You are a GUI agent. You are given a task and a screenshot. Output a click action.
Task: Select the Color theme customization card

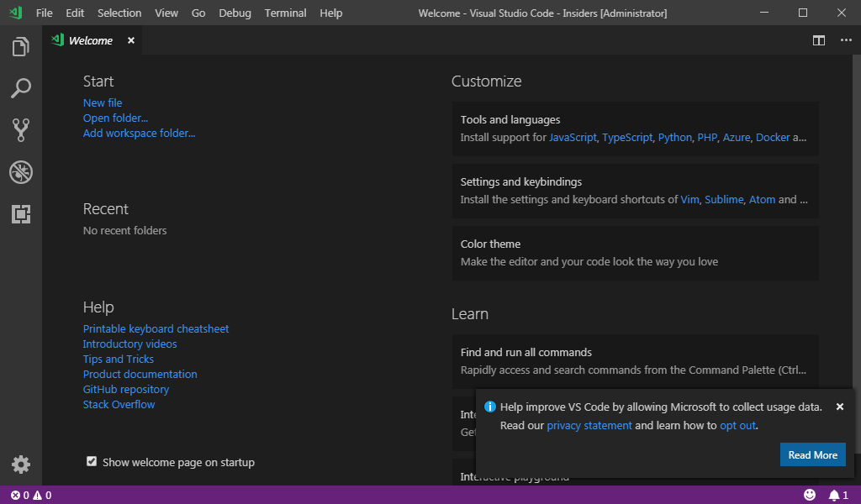pyautogui.click(x=635, y=252)
